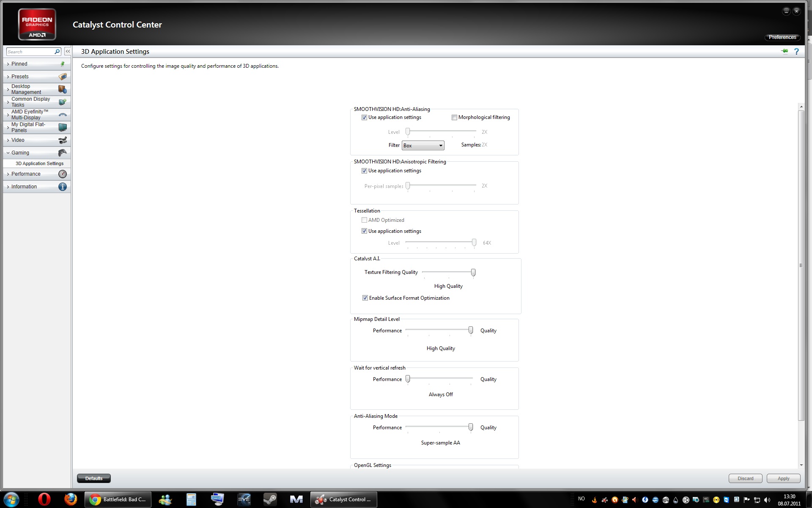The height and width of the screenshot is (508, 812).
Task: Click the settings panel vertical scrollbar
Action: pyautogui.click(x=801, y=265)
